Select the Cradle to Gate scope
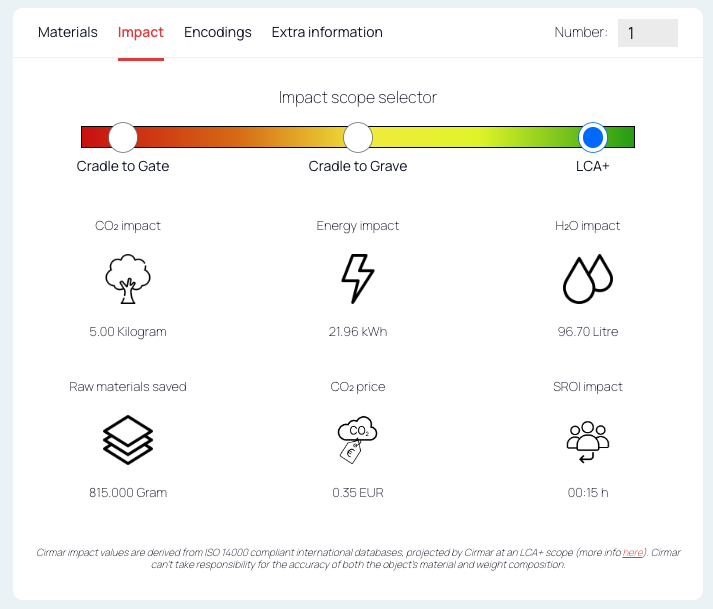Screen dimensions: 713x609 (x=123, y=137)
